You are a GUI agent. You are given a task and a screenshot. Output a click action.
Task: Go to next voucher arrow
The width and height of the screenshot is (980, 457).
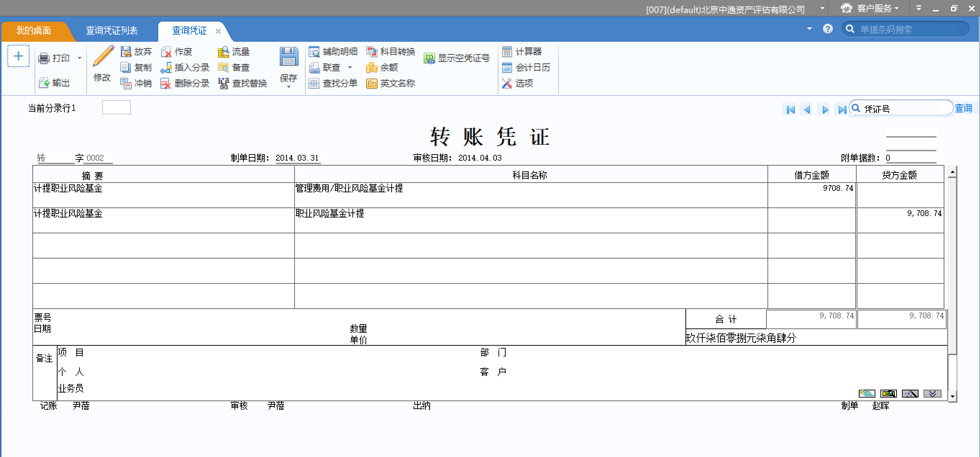[825, 110]
